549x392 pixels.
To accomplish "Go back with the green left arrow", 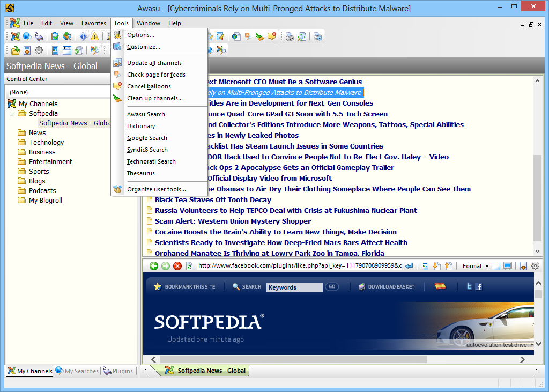I will pos(154,266).
